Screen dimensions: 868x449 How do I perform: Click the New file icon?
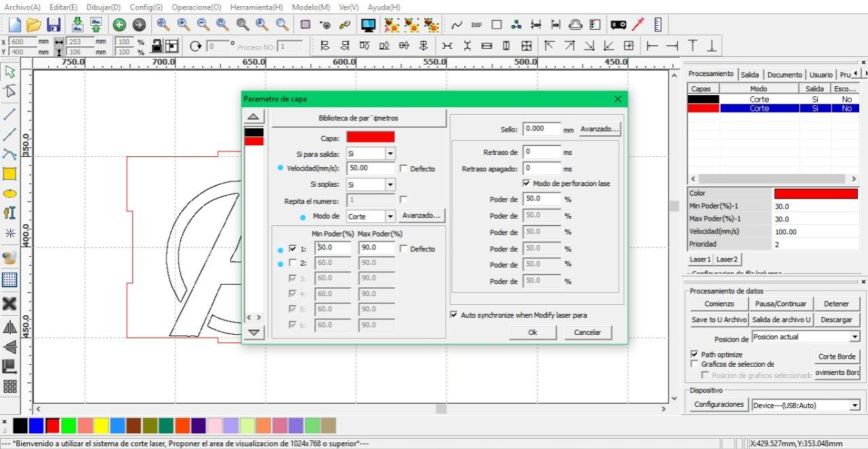[x=14, y=25]
